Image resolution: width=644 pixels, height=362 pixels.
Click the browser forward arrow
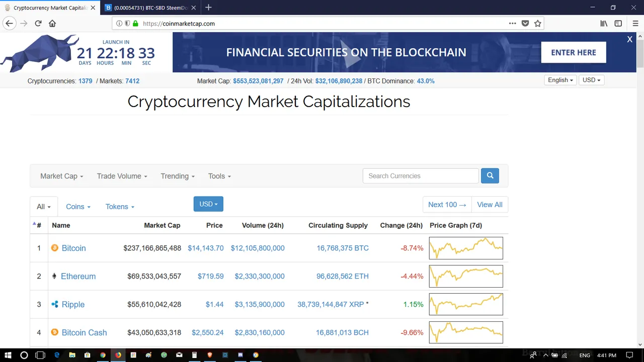pyautogui.click(x=24, y=23)
